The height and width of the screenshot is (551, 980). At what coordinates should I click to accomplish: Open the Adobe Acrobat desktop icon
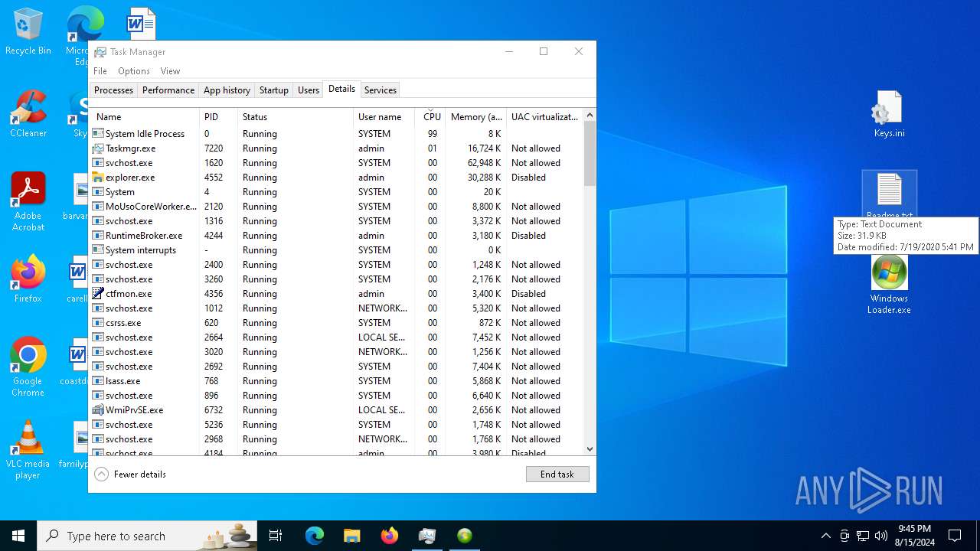point(28,201)
